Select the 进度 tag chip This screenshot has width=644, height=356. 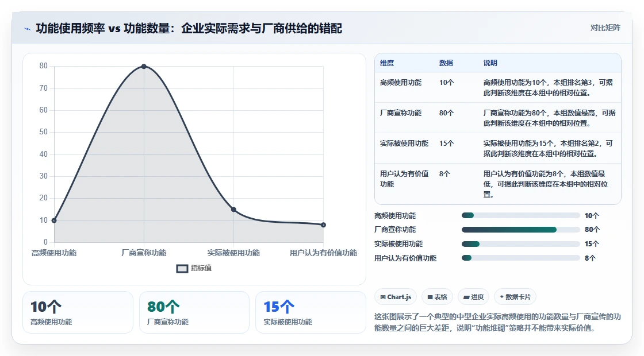(473, 297)
